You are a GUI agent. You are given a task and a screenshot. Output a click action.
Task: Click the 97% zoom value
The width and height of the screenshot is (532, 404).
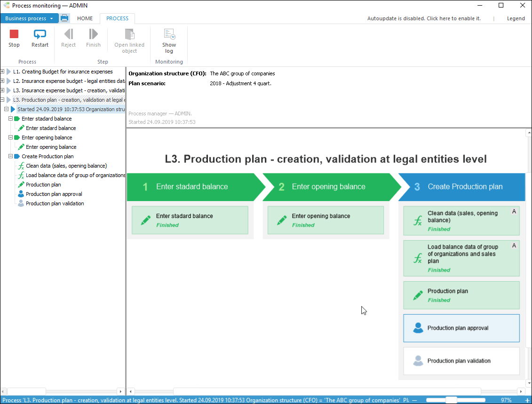[506, 400]
